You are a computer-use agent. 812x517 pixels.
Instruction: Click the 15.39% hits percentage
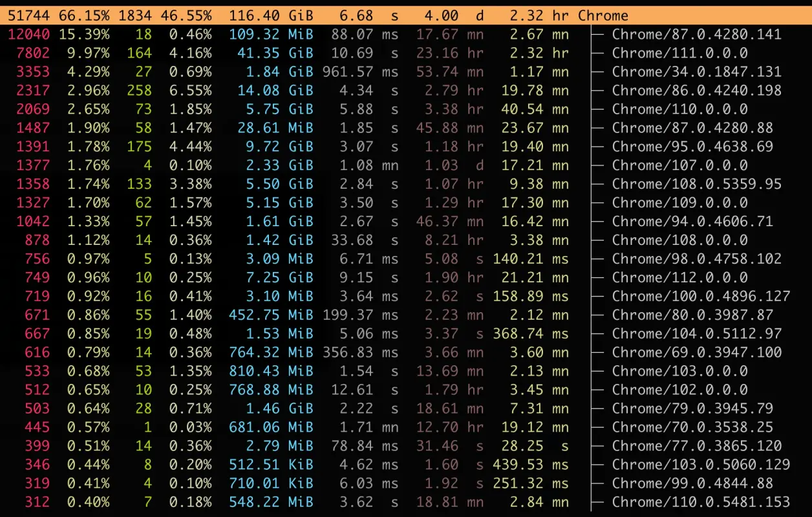click(83, 34)
